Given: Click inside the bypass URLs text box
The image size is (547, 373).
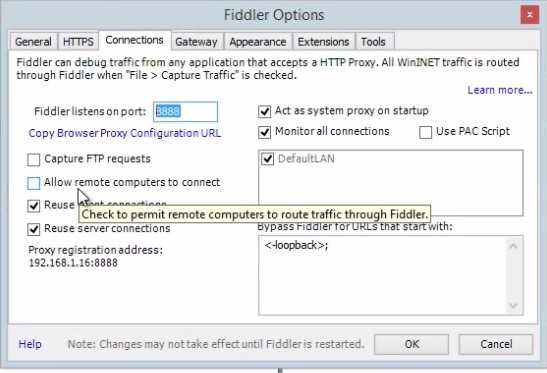Looking at the screenshot, I should coord(382,275).
